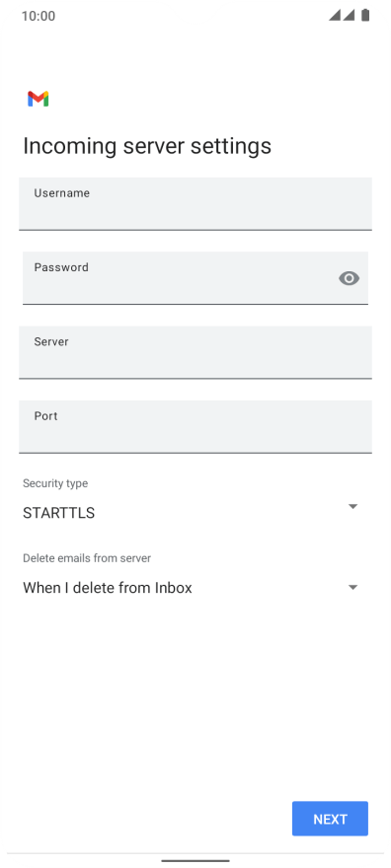Tap the 10:00 clock in status bar
This screenshot has height=868, width=391.
tap(39, 16)
